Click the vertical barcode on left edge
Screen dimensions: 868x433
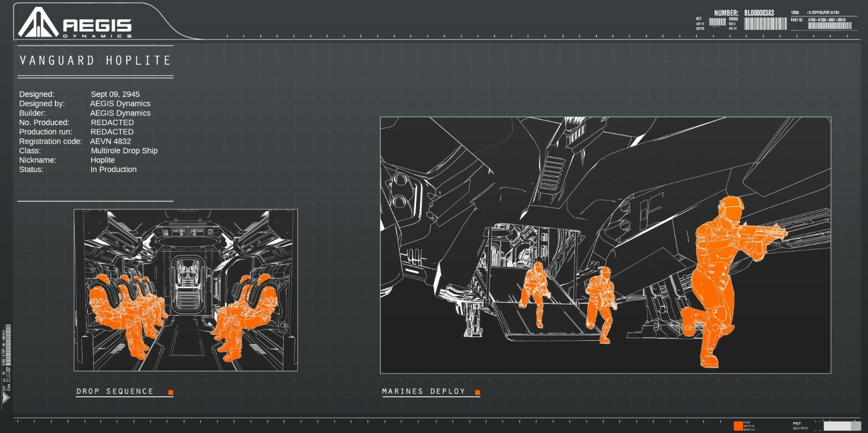coord(7,345)
